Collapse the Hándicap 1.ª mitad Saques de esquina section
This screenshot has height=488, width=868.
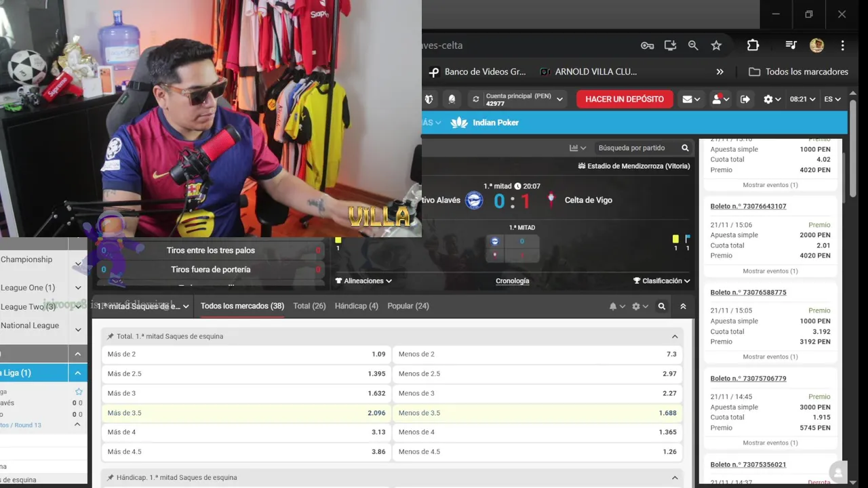pyautogui.click(x=675, y=477)
